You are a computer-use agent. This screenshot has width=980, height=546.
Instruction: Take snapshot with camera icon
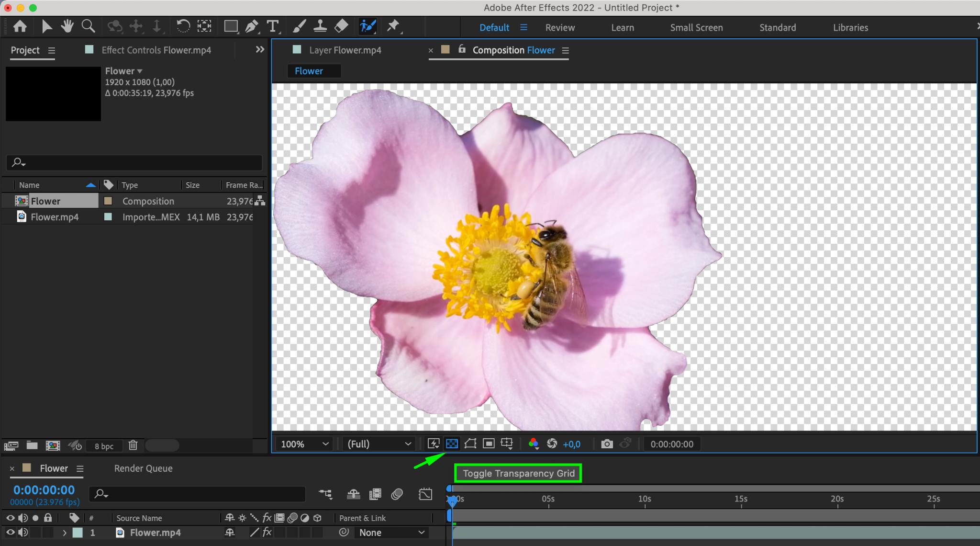pyautogui.click(x=607, y=444)
